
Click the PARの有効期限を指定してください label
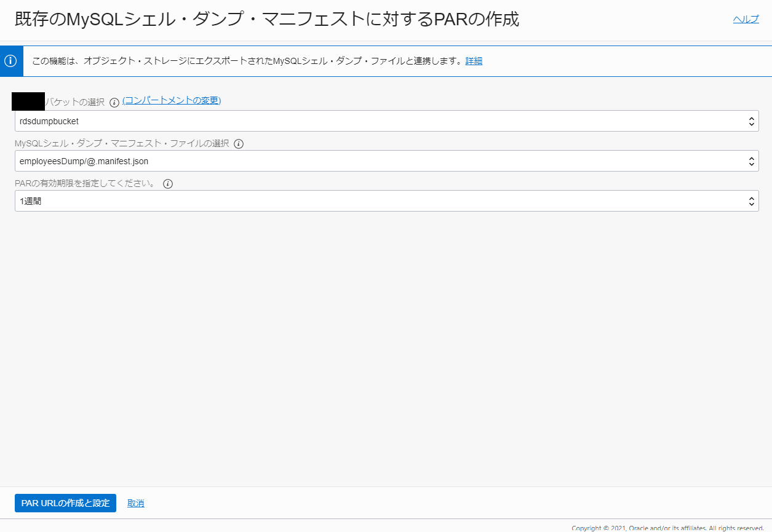85,183
